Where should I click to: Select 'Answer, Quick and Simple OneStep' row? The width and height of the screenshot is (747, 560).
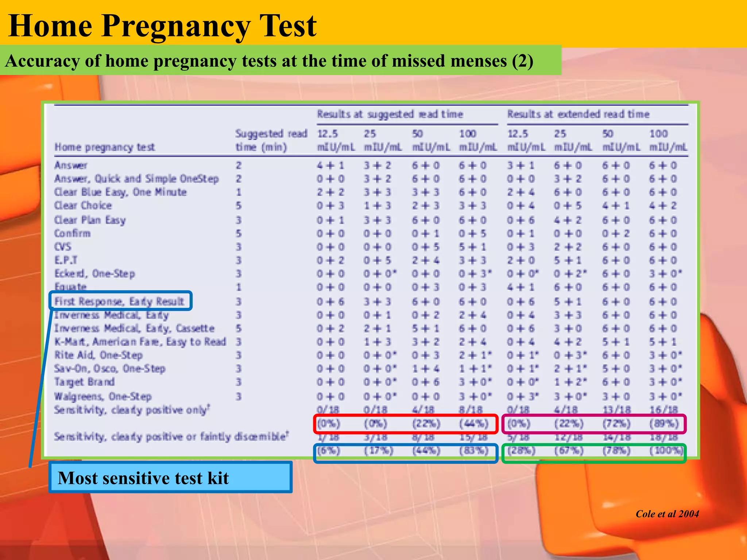click(137, 179)
